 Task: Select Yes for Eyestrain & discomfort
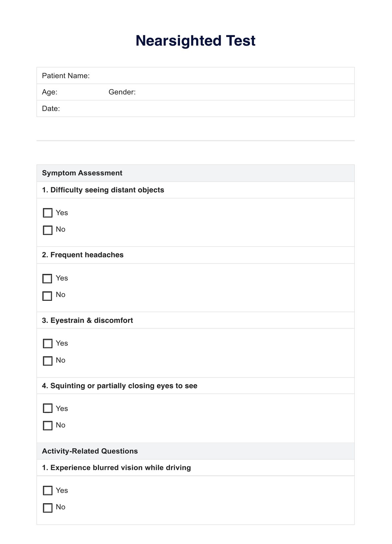[48, 343]
